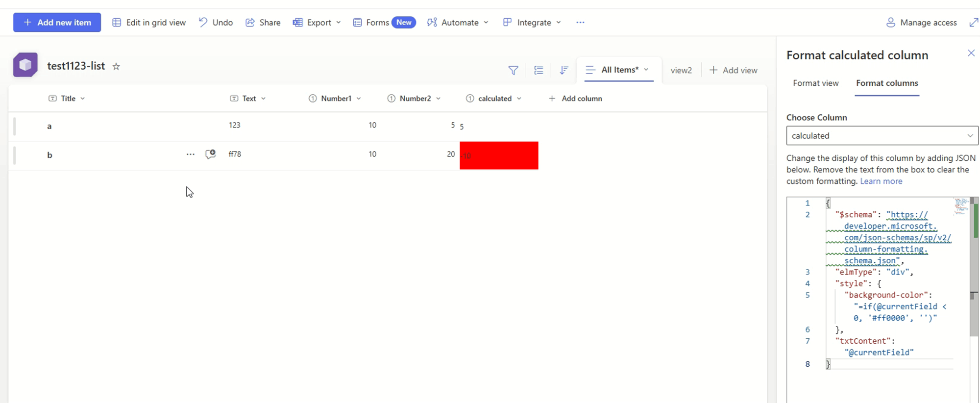
Task: Click the group by list icon
Action: (539, 70)
